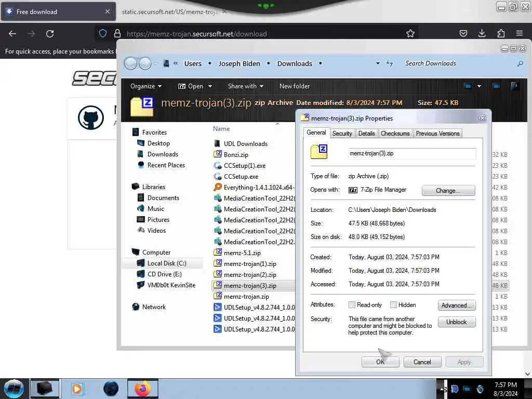Click Firefox back arrow button
Viewport: 532px width, 399px height.
pyautogui.click(x=12, y=34)
